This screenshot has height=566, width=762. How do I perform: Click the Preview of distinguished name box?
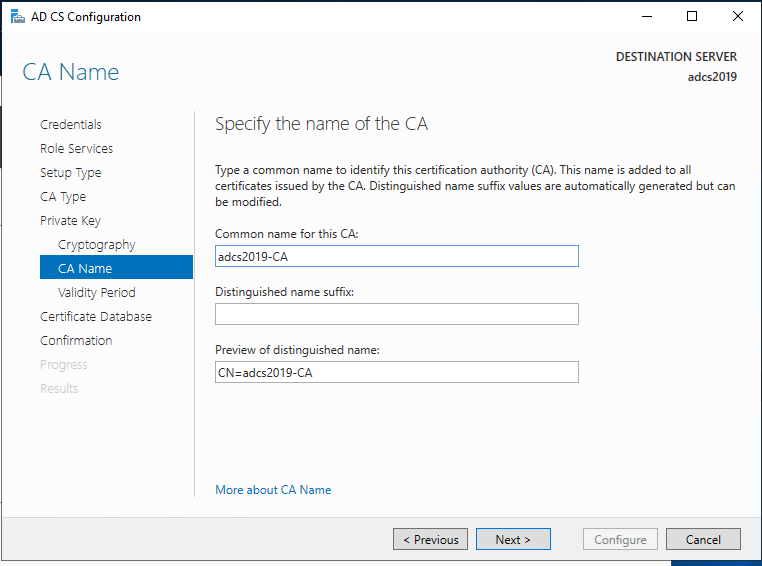397,372
